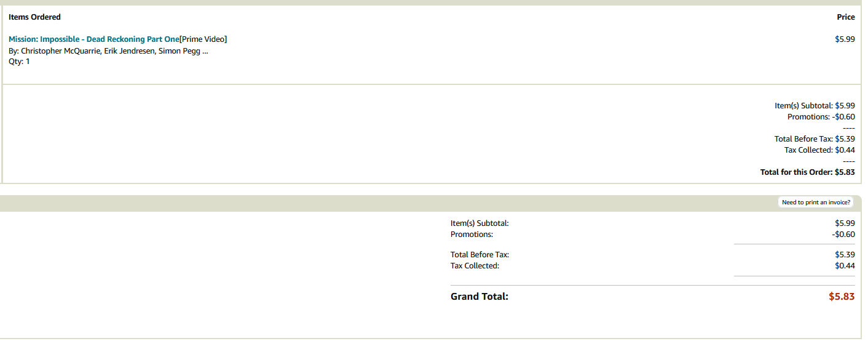
Task: Open the Mission: Impossible Dead Reckoning title link
Action: coord(94,39)
